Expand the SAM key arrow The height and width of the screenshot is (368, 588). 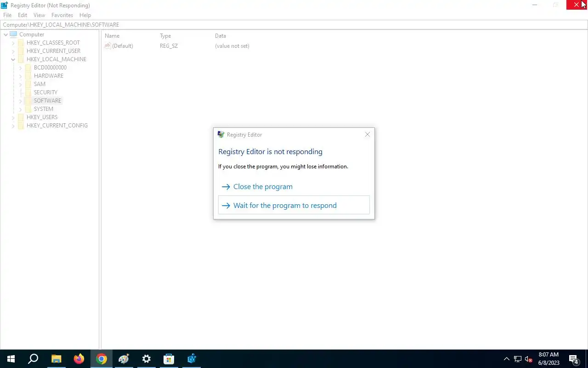coord(20,84)
